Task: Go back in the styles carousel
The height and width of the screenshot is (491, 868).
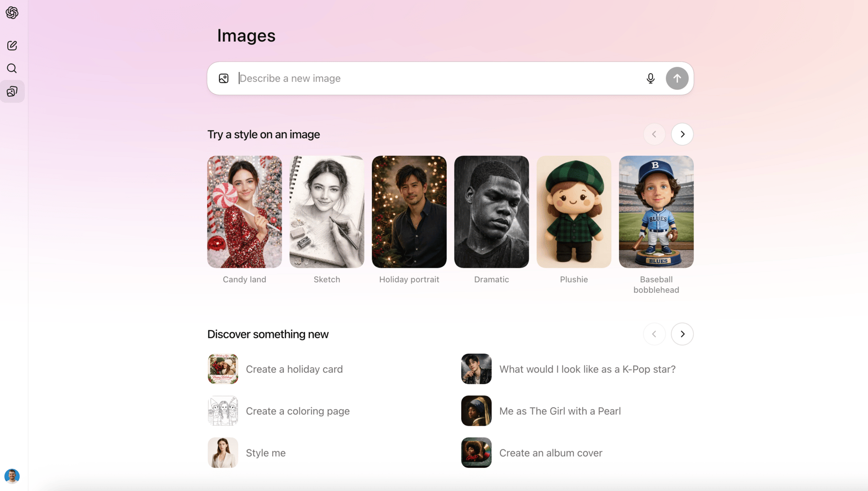Action: click(654, 134)
